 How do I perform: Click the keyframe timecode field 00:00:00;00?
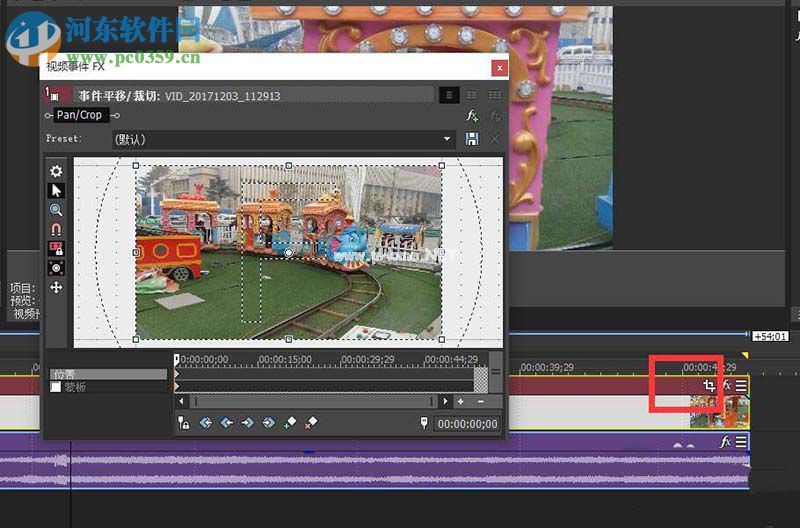[x=467, y=424]
